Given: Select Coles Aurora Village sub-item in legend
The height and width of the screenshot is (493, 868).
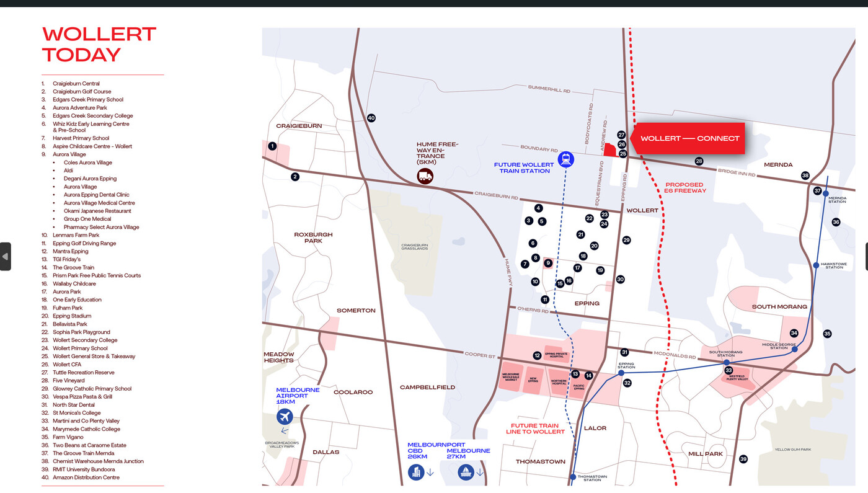Looking at the screenshot, I should tap(87, 162).
